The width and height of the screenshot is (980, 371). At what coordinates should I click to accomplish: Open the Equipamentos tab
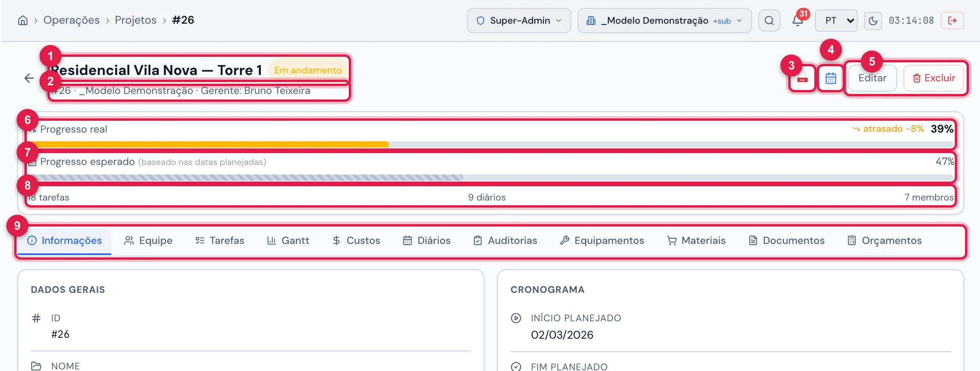click(x=602, y=240)
